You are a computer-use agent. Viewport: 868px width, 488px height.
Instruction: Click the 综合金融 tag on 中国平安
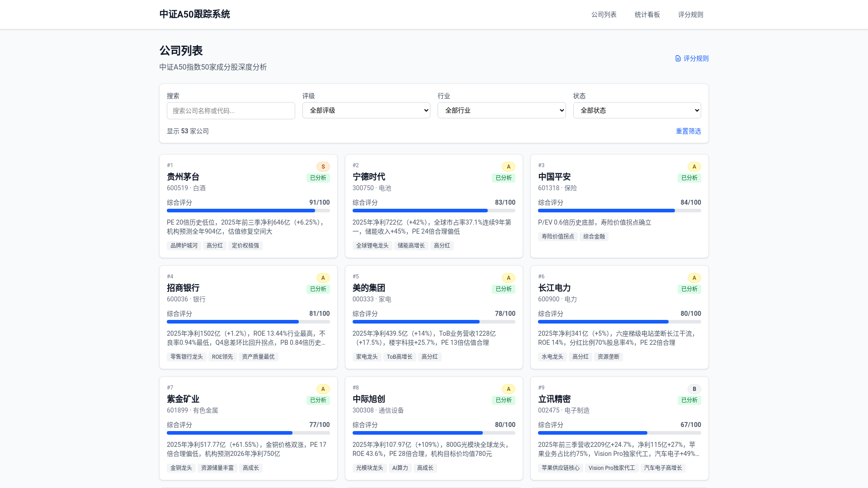coord(594,237)
